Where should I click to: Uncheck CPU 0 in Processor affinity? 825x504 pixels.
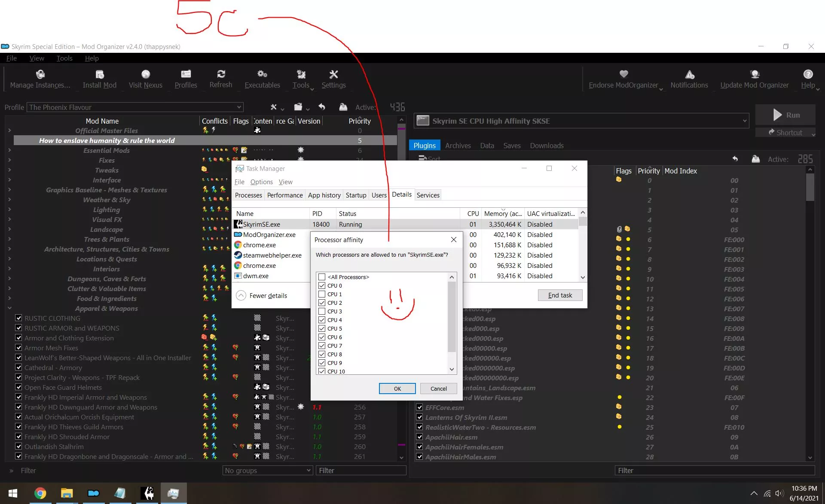[x=322, y=285]
